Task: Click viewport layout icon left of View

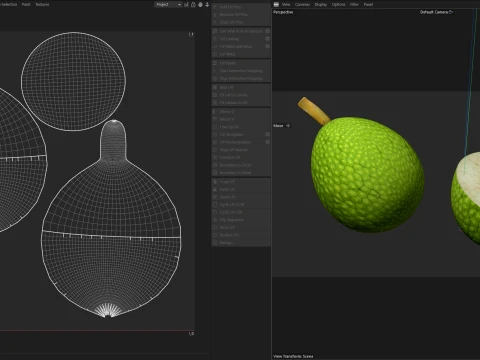Action: tap(276, 5)
